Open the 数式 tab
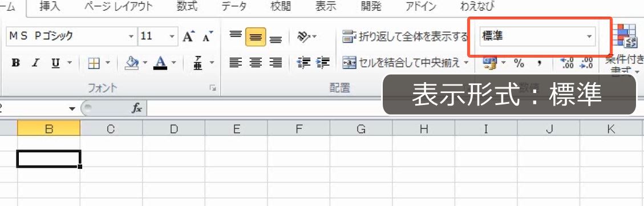Screen dimensions: 644x206 pos(187,7)
